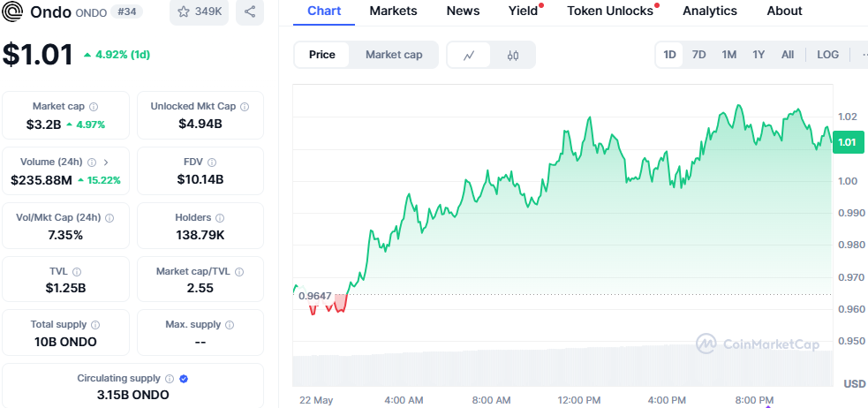
Task: Click the 138.79K holders value
Action: coord(200,235)
